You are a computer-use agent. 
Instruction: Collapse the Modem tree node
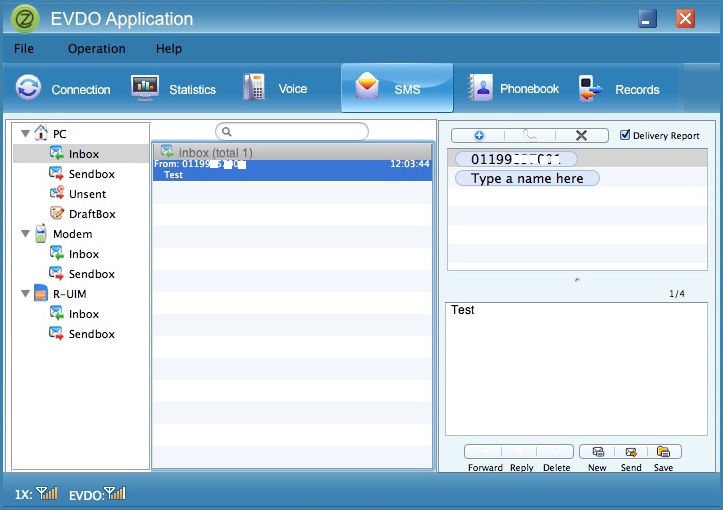[x=25, y=234]
